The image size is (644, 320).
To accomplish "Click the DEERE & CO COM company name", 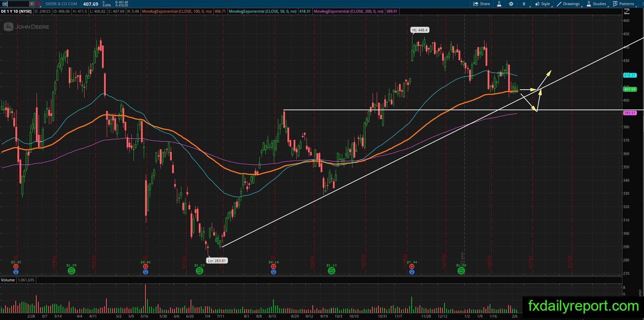I will coord(62,4).
